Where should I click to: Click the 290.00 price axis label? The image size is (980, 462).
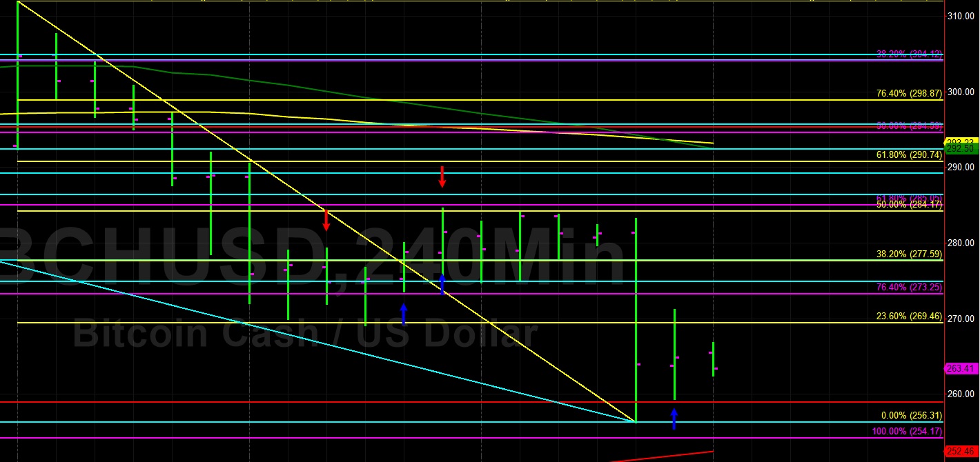click(x=960, y=167)
